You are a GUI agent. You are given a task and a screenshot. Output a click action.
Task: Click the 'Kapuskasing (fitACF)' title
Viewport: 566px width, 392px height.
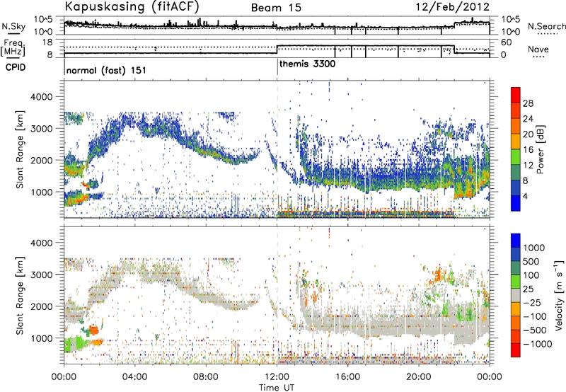coord(132,6)
